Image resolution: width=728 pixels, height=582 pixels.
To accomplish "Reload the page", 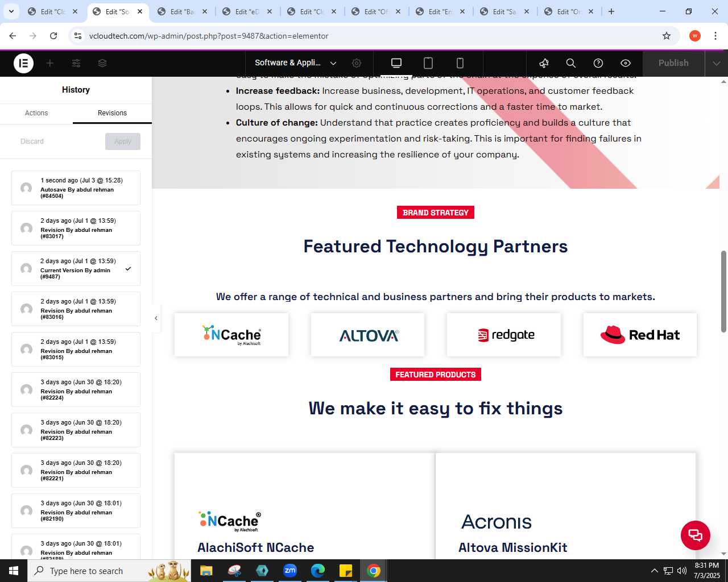I will coord(53,36).
